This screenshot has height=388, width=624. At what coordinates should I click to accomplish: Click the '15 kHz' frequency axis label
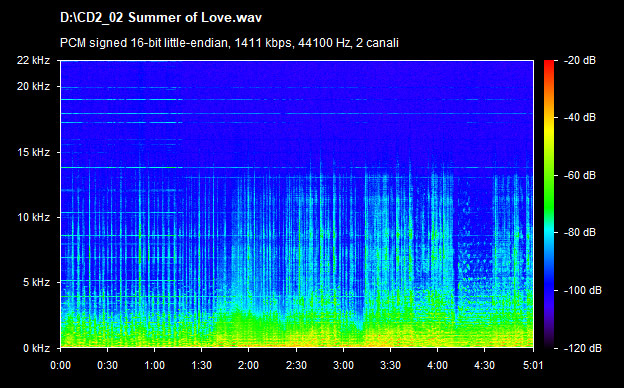[x=33, y=152]
